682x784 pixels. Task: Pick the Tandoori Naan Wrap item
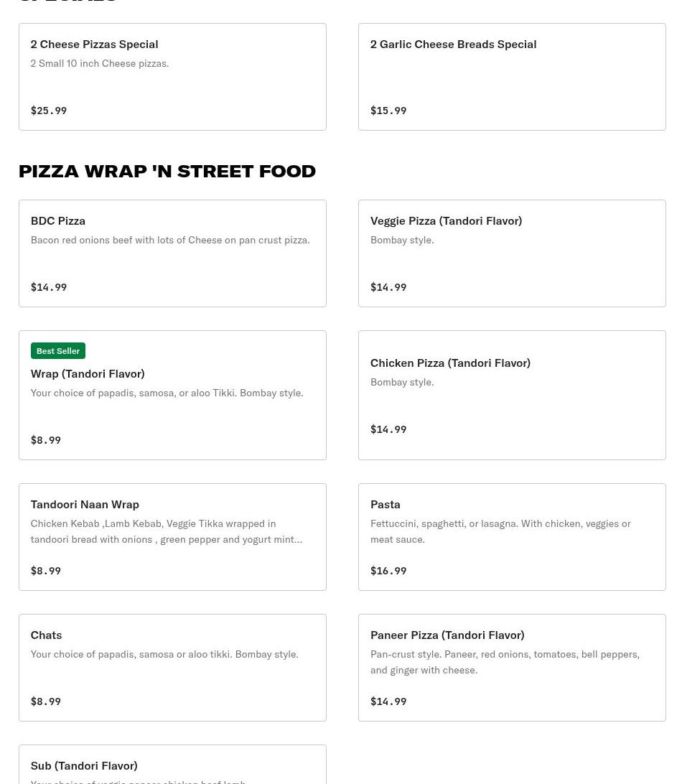pyautogui.click(x=85, y=504)
